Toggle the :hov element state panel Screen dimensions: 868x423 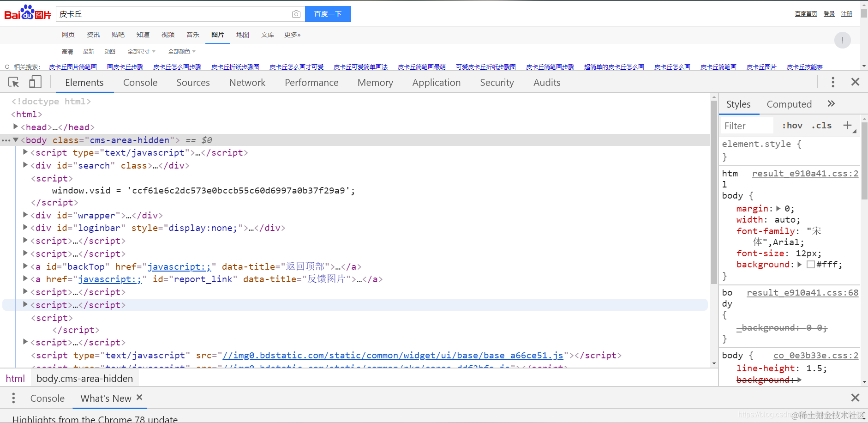792,126
